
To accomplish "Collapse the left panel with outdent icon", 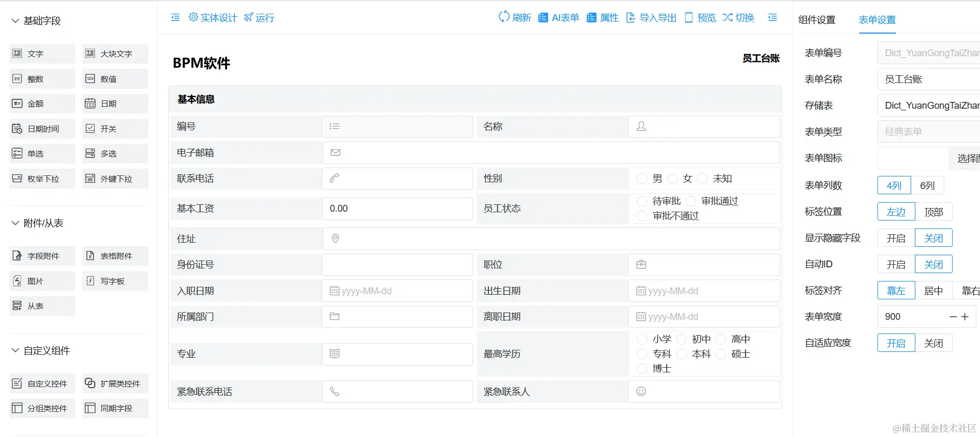I will coord(176,17).
